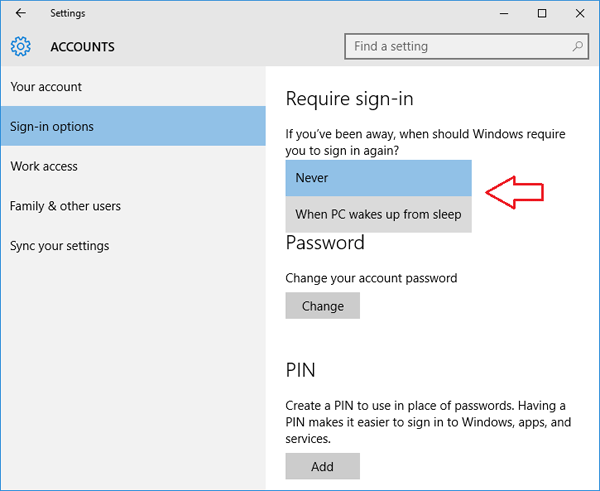600x491 pixels.
Task: Click the Find a setting search box
Action: click(460, 46)
